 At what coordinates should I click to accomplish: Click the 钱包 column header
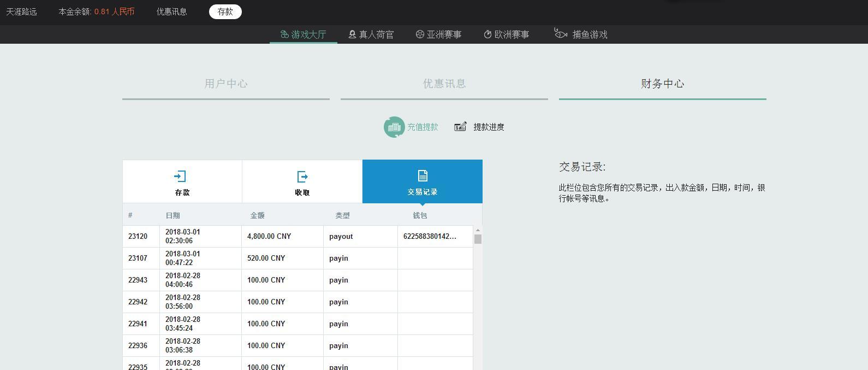[420, 215]
